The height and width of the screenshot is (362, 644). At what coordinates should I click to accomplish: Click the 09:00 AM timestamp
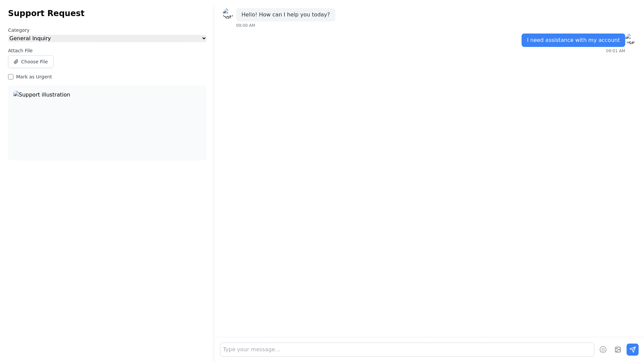(246, 25)
